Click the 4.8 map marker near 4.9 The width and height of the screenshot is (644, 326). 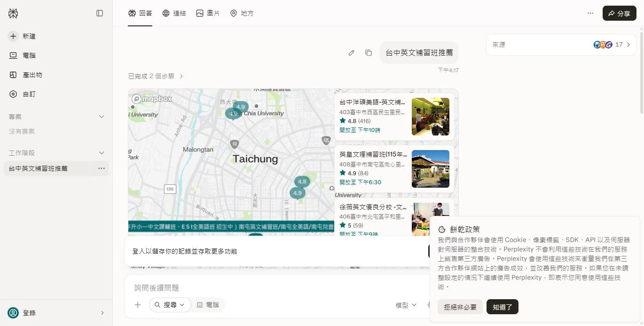click(302, 182)
